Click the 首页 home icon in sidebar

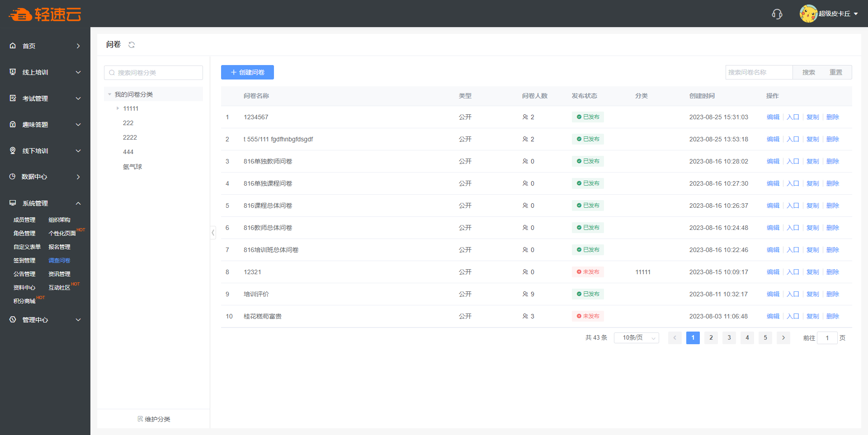[13, 46]
